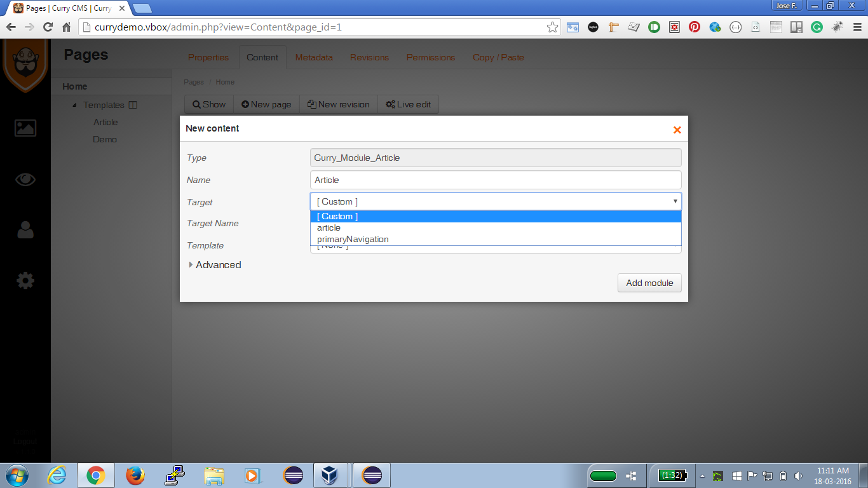Choose the primaryNavigation target option
The width and height of the screenshot is (868, 488).
pos(496,239)
